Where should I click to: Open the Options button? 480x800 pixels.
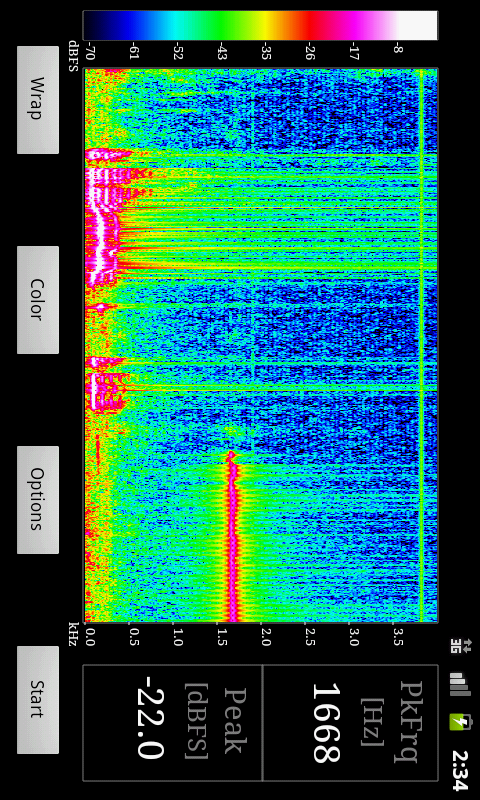(38, 500)
